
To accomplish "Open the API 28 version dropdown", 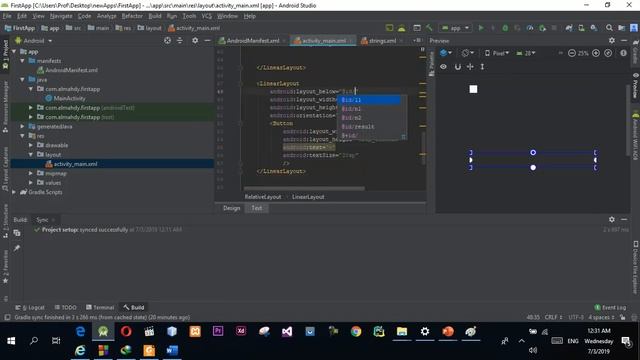I will tap(526, 53).
